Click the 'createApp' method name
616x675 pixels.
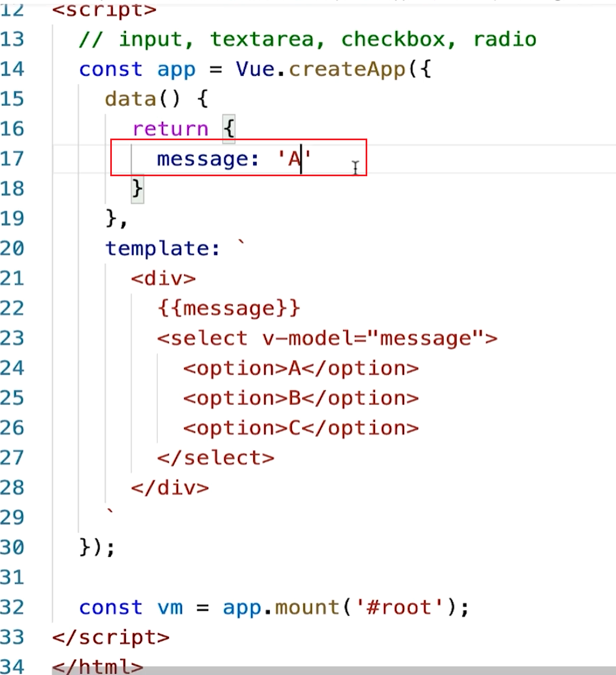(347, 69)
